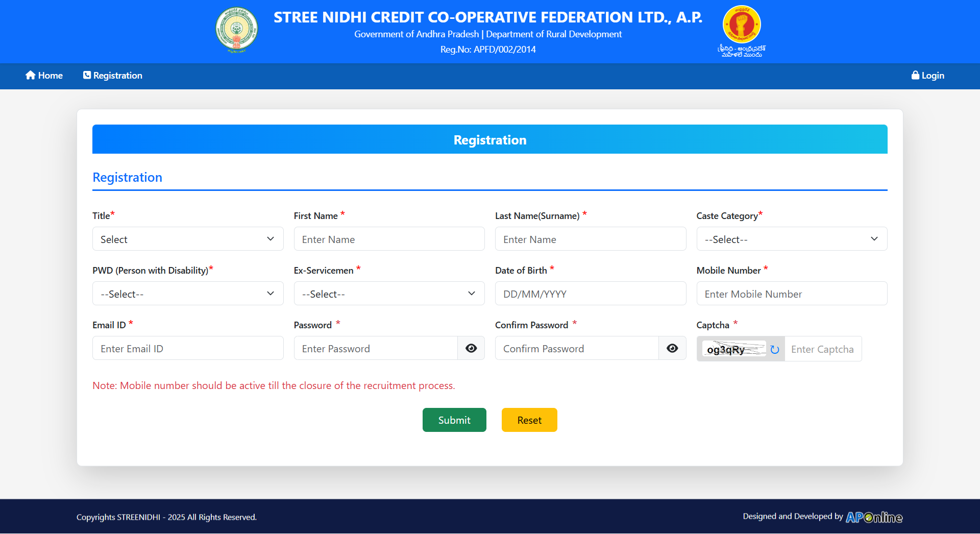Click into the Enter Captcha text box

coord(822,349)
